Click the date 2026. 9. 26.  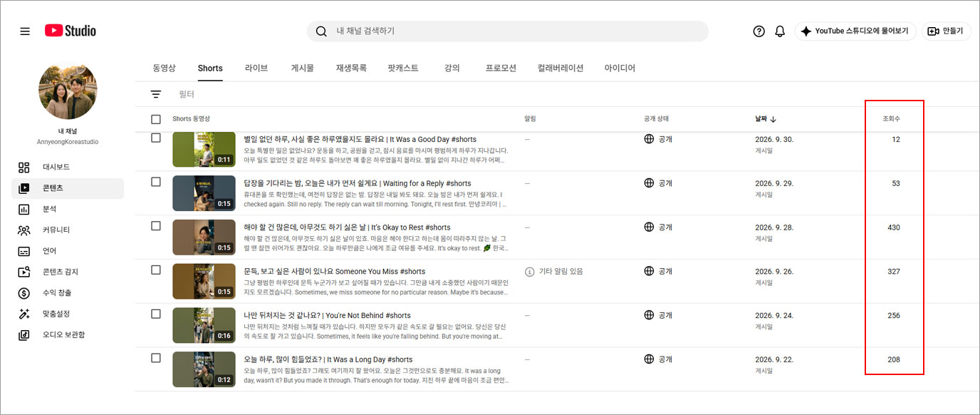point(774,272)
